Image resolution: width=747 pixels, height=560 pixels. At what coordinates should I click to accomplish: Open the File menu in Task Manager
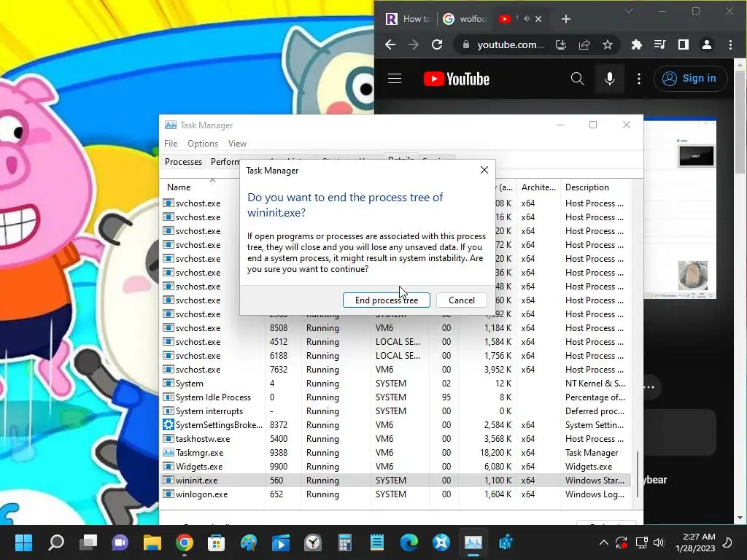(171, 144)
